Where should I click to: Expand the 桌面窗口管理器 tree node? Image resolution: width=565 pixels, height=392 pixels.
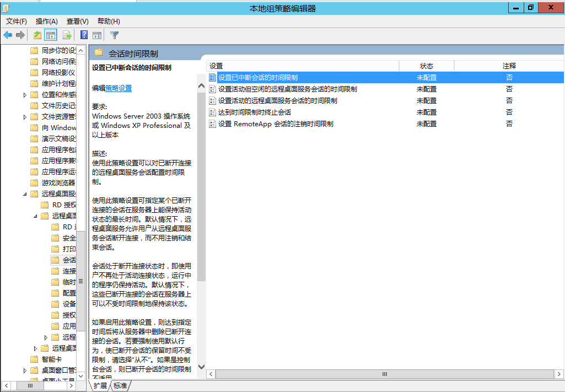pos(24,370)
